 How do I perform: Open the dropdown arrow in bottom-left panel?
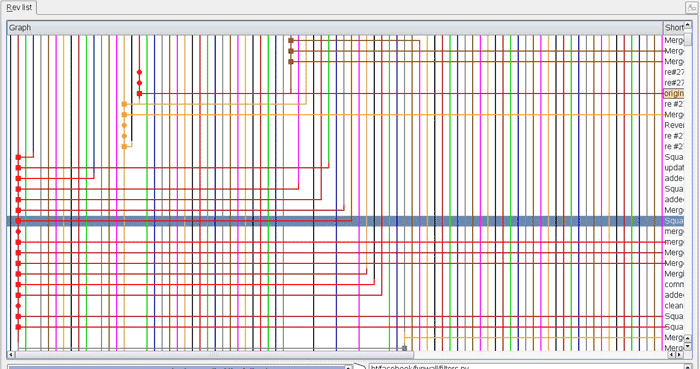click(x=349, y=367)
